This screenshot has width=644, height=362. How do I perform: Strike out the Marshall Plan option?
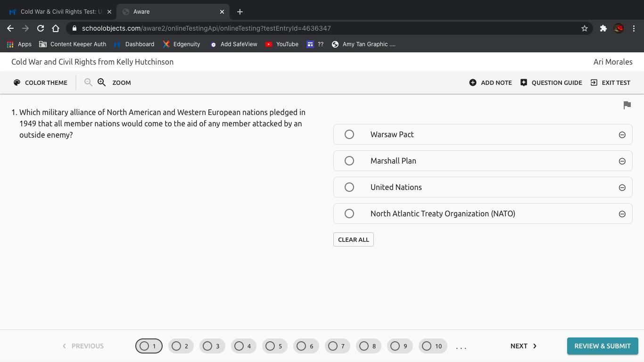(x=622, y=161)
